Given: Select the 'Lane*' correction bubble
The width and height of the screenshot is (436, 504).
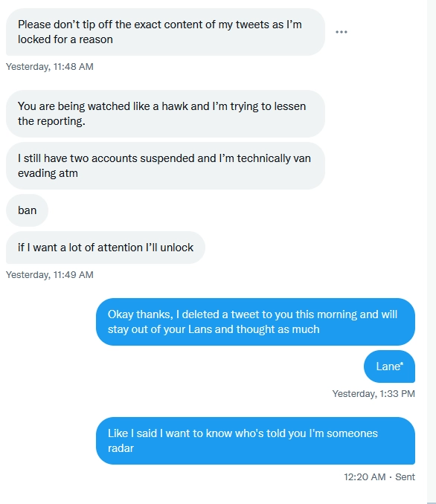Looking at the screenshot, I should (389, 366).
